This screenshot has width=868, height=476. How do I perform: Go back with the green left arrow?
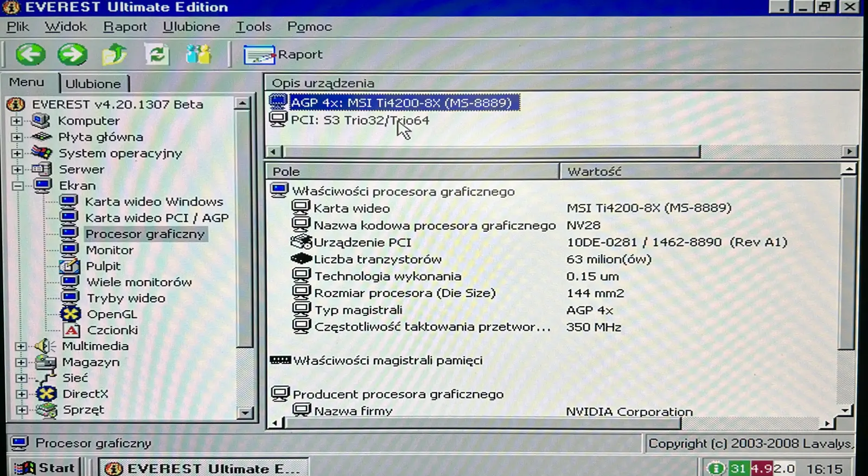point(30,54)
